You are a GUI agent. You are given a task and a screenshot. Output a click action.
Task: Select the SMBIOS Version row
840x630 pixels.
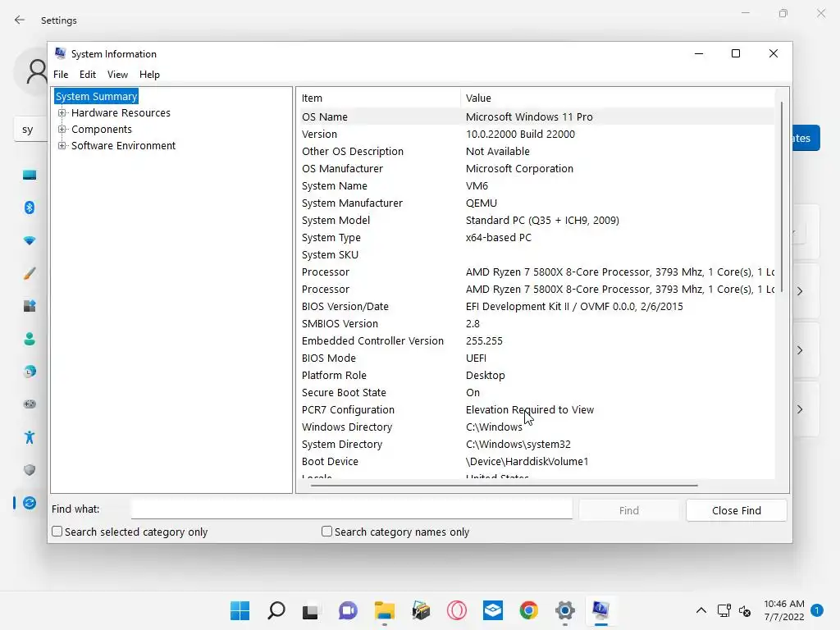coord(536,323)
